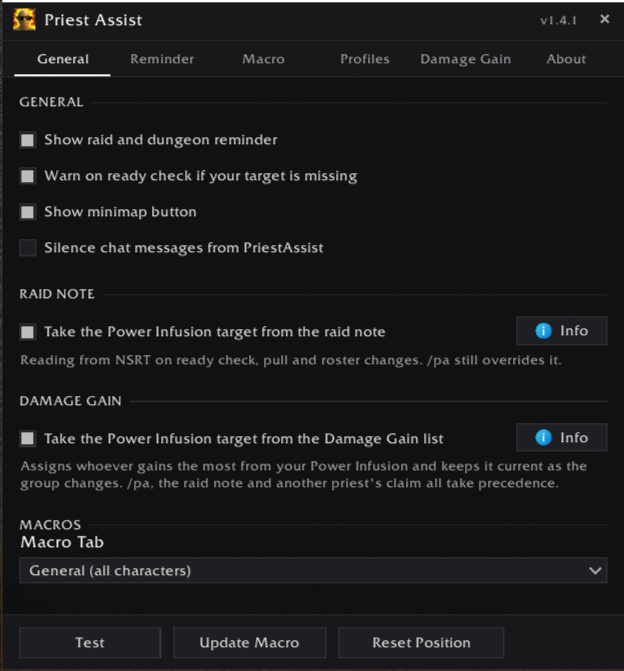Viewport: 624px width, 671px height.
Task: Toggle taking Power Infusion target from raid note
Action: click(28, 332)
